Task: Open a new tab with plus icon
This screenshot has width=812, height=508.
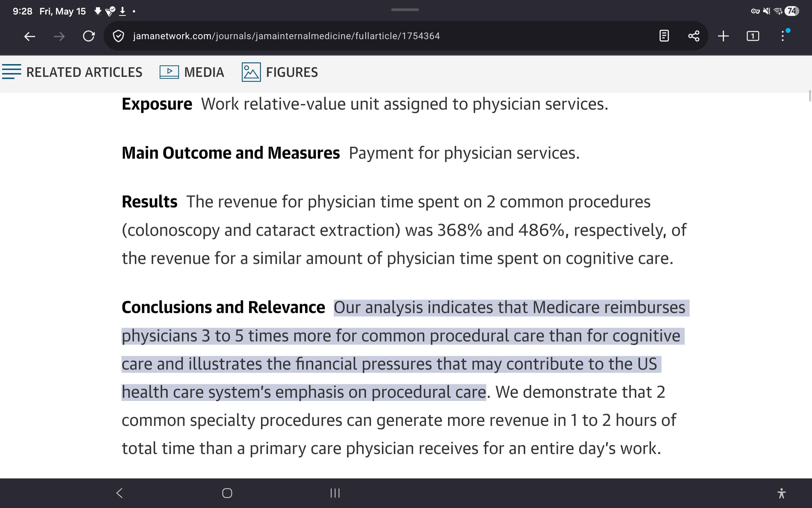Action: (723, 36)
